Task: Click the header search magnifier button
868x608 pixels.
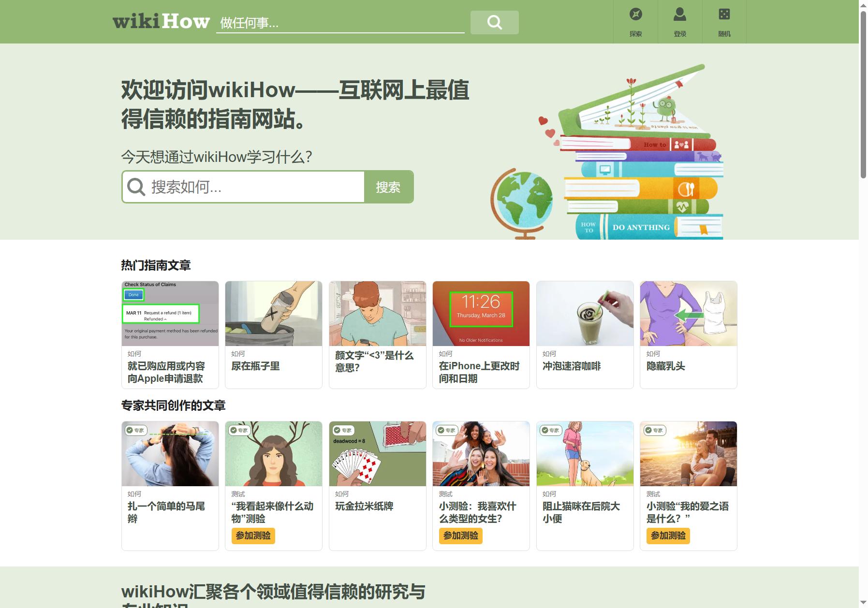Action: tap(494, 22)
